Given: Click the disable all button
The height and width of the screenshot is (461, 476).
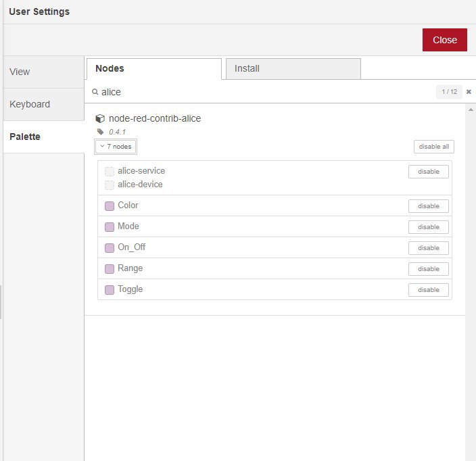Looking at the screenshot, I should pos(434,147).
